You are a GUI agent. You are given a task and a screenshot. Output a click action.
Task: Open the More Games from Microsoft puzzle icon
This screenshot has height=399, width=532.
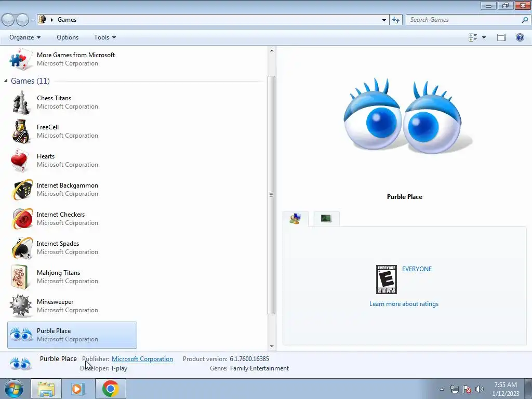tap(21, 59)
